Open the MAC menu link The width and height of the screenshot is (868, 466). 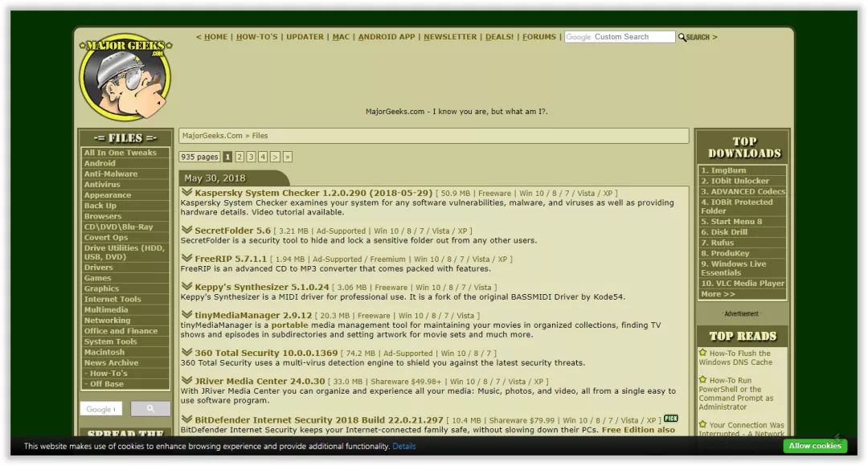(341, 37)
